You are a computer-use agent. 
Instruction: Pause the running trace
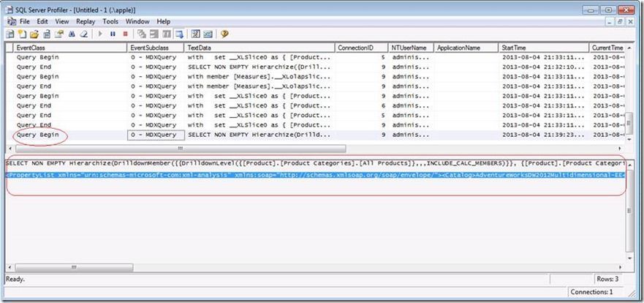pyautogui.click(x=113, y=34)
